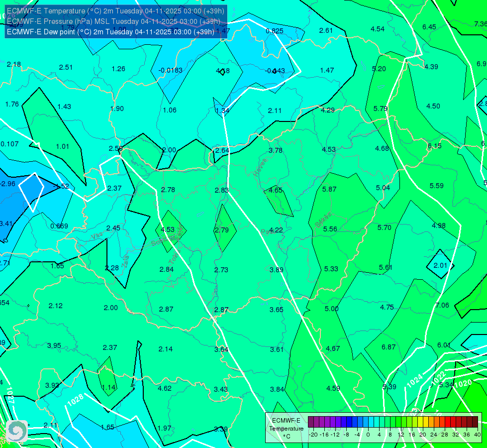
Task: Click the temperature value 2.01
Action: tap(440, 265)
